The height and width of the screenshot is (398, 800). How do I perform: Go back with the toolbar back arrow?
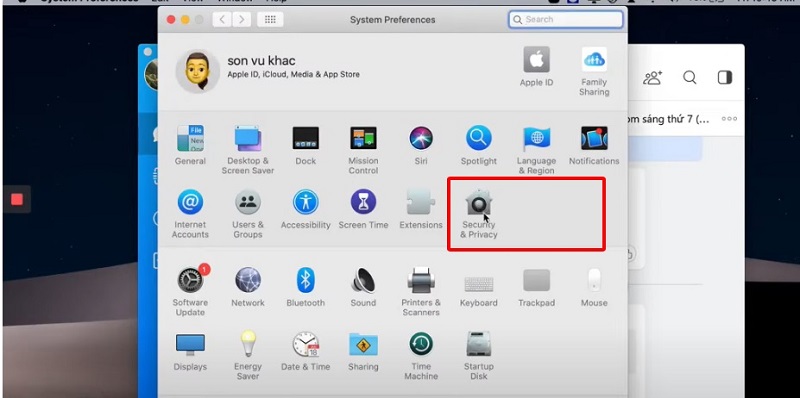tap(222, 19)
